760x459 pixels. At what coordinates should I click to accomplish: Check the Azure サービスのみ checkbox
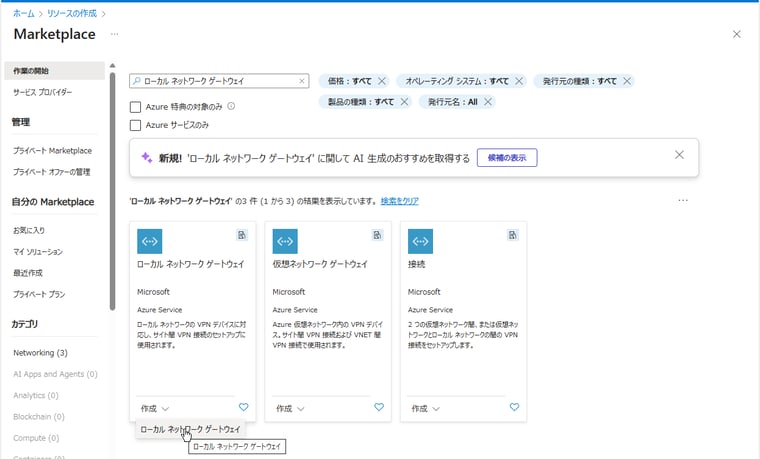pos(135,126)
